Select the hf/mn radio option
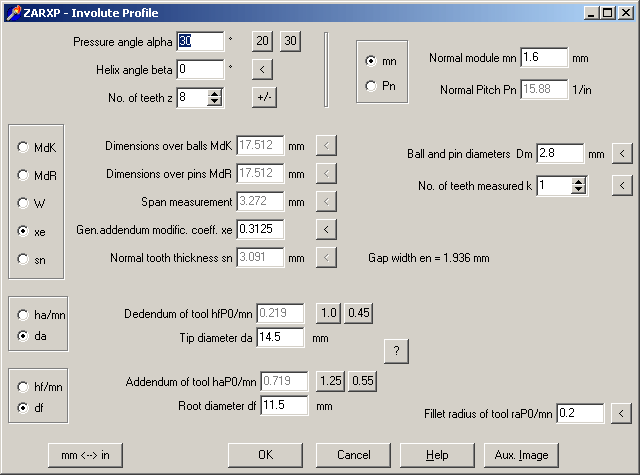640x475 pixels. [23, 385]
